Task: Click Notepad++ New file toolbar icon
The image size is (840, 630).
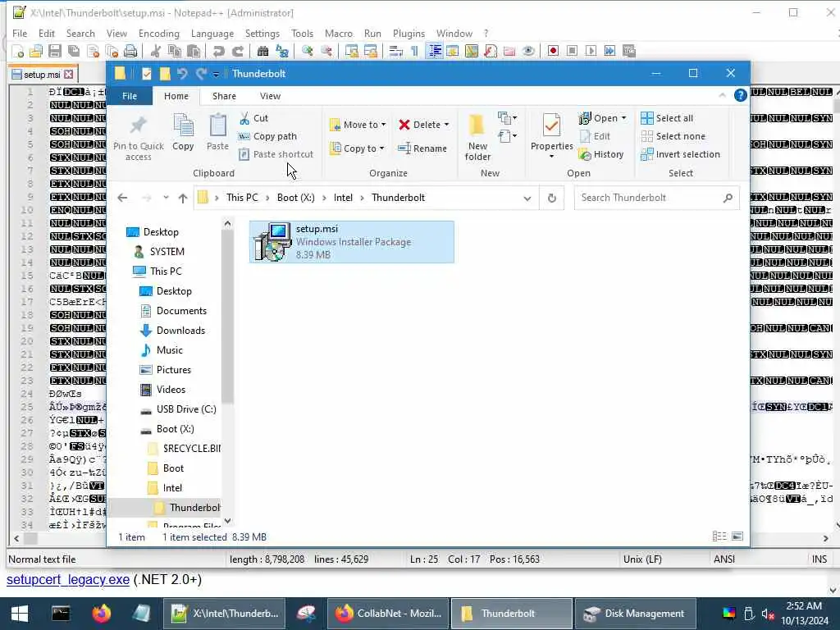Action: coord(18,51)
